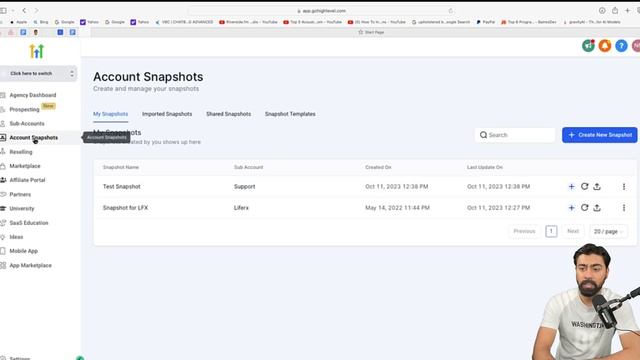Click Create New Snapshot button
640x360 pixels.
tap(600, 135)
